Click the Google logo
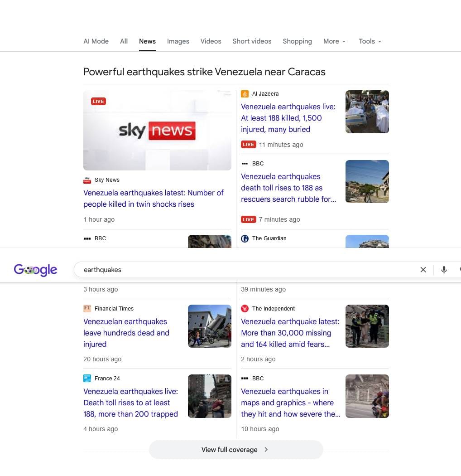The image size is (461, 476). pos(35,270)
